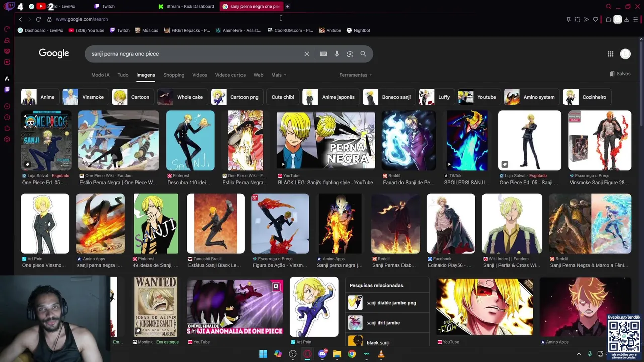Viewport: 644px width, 362px height.
Task: Click the address bar URL www.google.com/search
Action: 82,19
